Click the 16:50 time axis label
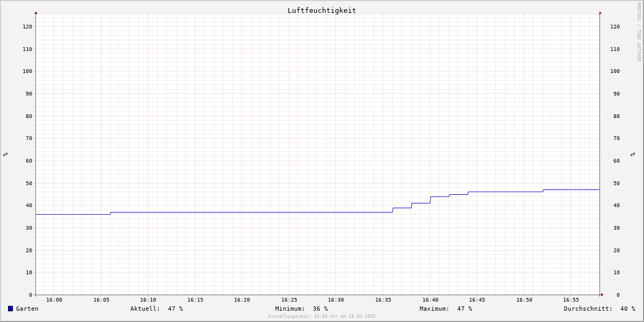644x322 pixels. (x=524, y=300)
